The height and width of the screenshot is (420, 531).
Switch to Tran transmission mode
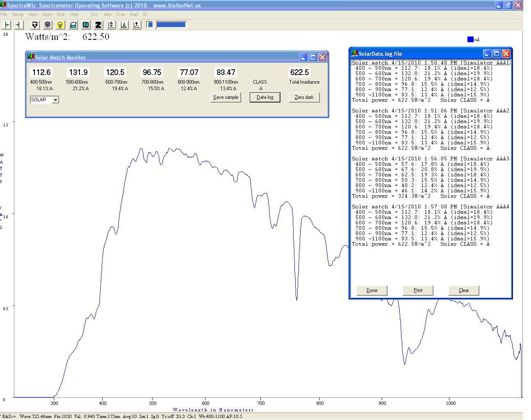pyautogui.click(x=121, y=14)
